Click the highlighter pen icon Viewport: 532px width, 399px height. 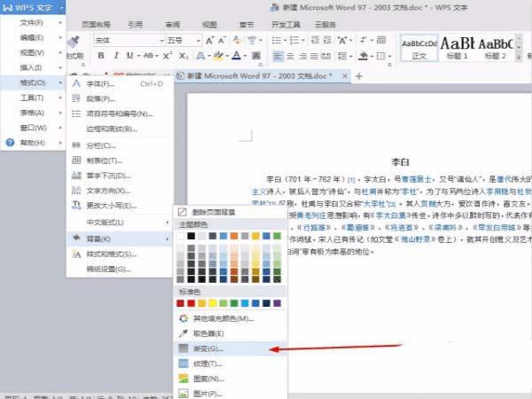pos(218,56)
